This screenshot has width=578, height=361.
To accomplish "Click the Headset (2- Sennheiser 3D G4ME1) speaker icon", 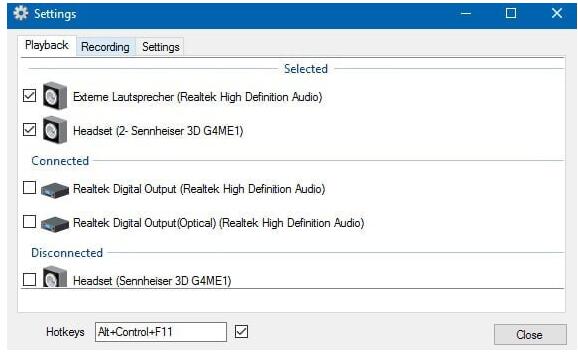I will (x=55, y=130).
